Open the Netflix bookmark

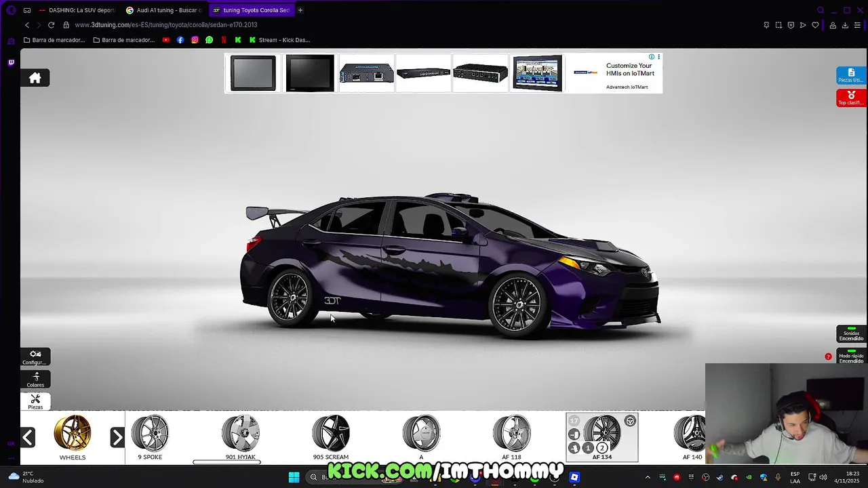click(x=224, y=40)
